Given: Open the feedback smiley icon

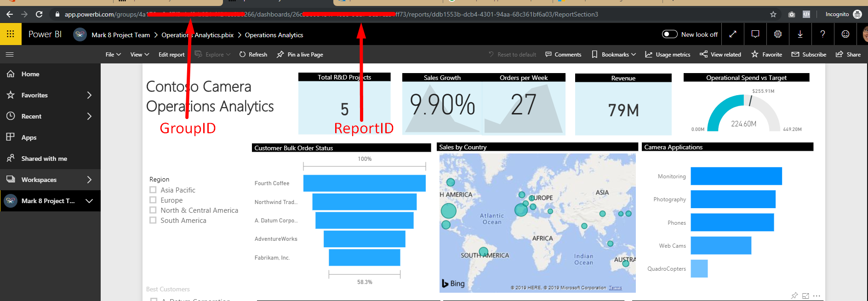Looking at the screenshot, I should [845, 34].
